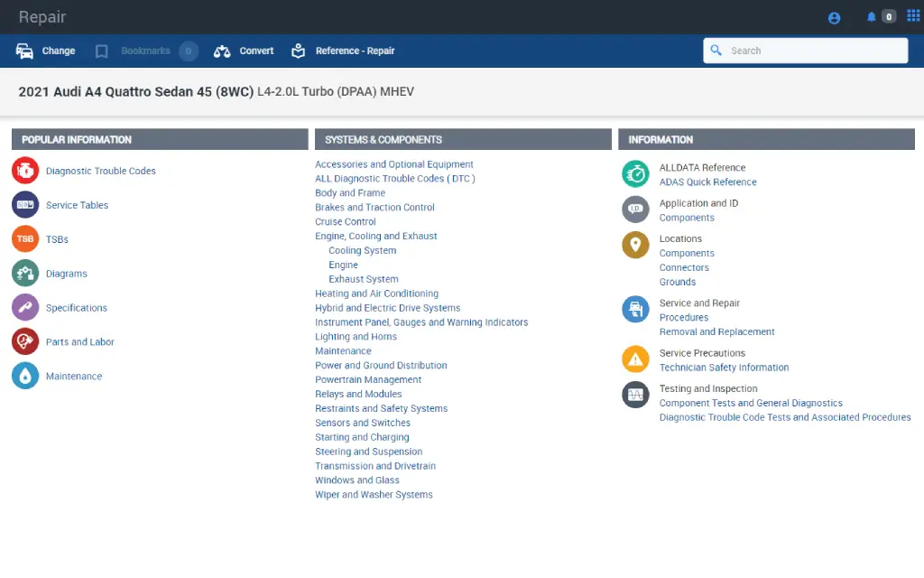
Task: Select Body and Frame link
Action: pos(350,193)
